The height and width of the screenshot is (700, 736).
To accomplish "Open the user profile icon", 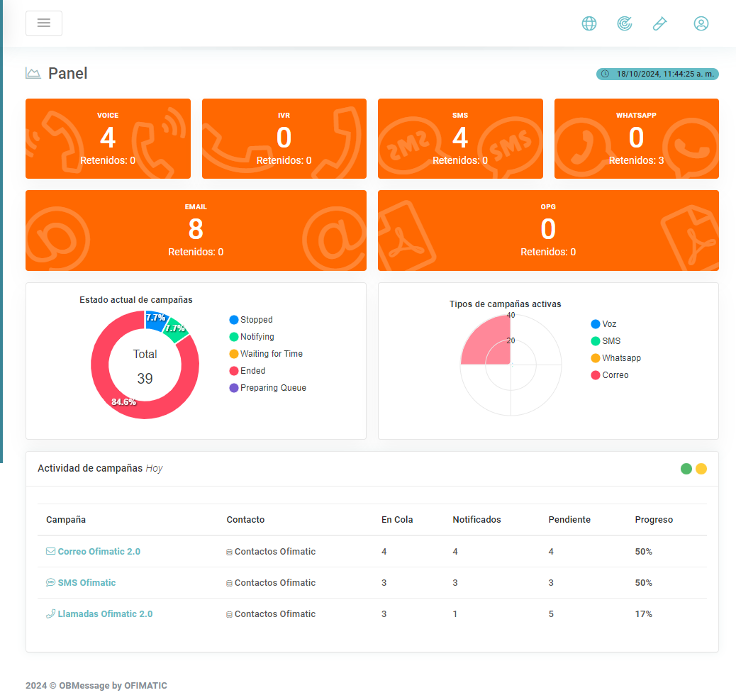I will coord(701,23).
